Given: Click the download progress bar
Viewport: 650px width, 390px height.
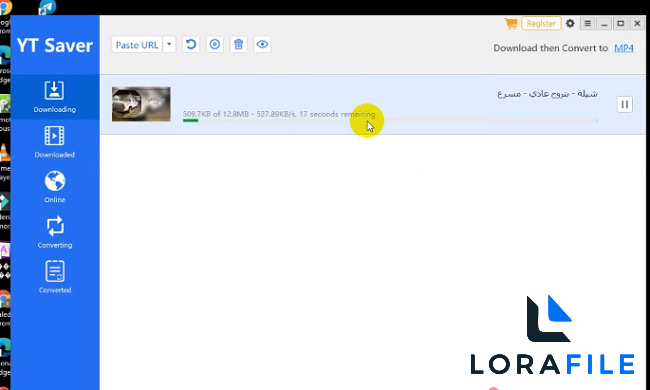Looking at the screenshot, I should [x=390, y=121].
